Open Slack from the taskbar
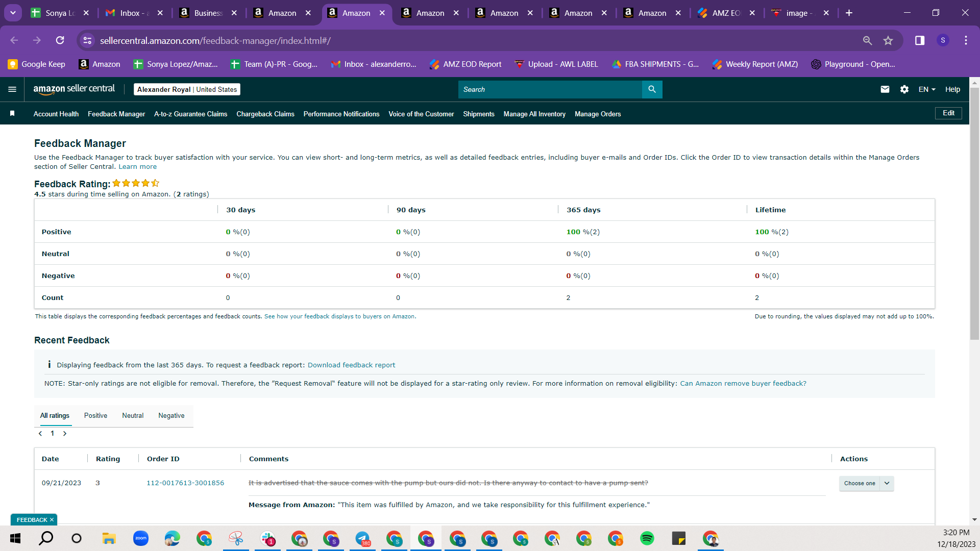The image size is (980, 551). pos(267,538)
